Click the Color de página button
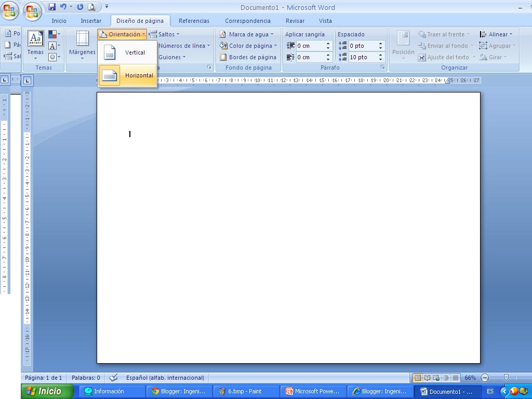The height and width of the screenshot is (399, 532). coord(248,46)
